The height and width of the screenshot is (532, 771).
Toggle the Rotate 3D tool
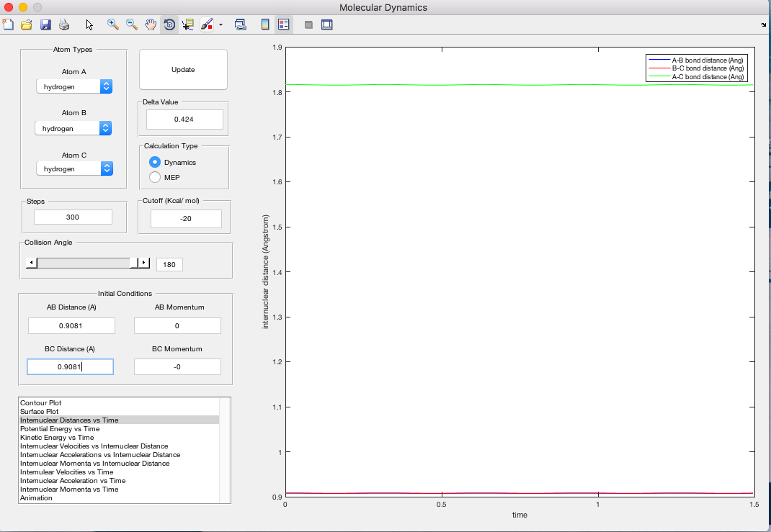169,24
